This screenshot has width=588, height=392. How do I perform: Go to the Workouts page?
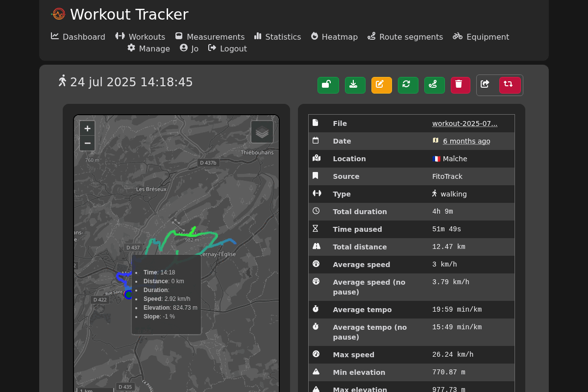tap(140, 37)
